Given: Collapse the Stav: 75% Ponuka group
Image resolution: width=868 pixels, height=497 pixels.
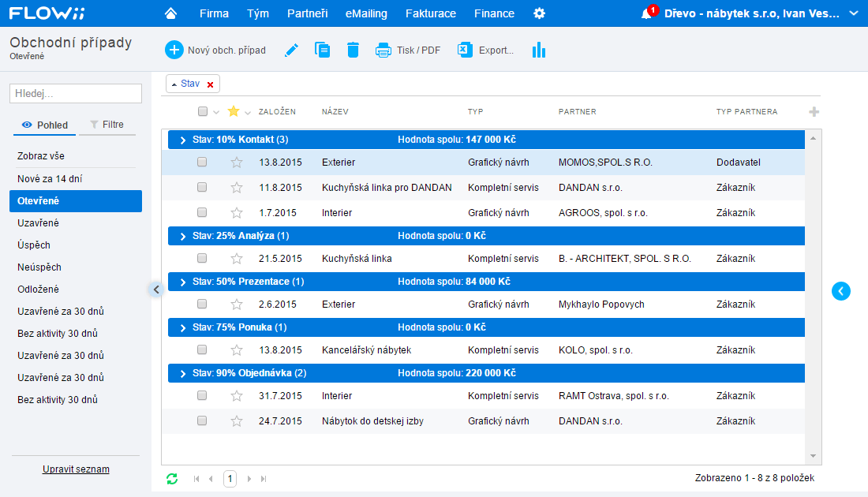Looking at the screenshot, I should [183, 327].
